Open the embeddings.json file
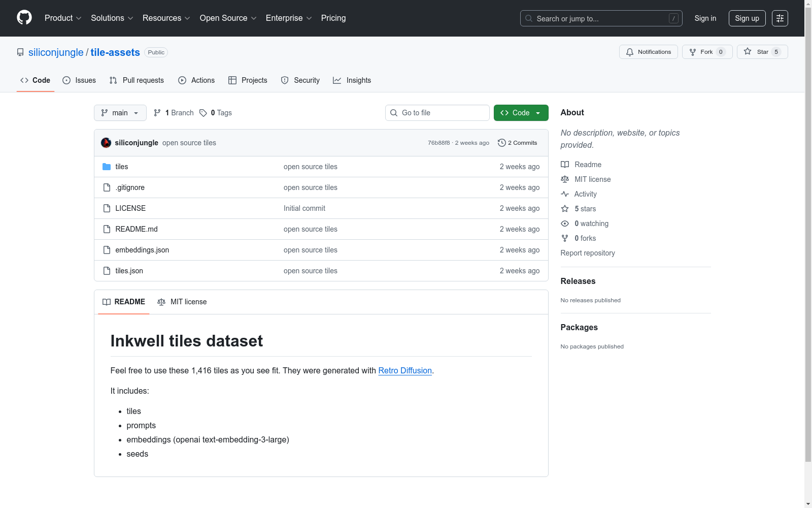This screenshot has width=812, height=508. pos(142,250)
